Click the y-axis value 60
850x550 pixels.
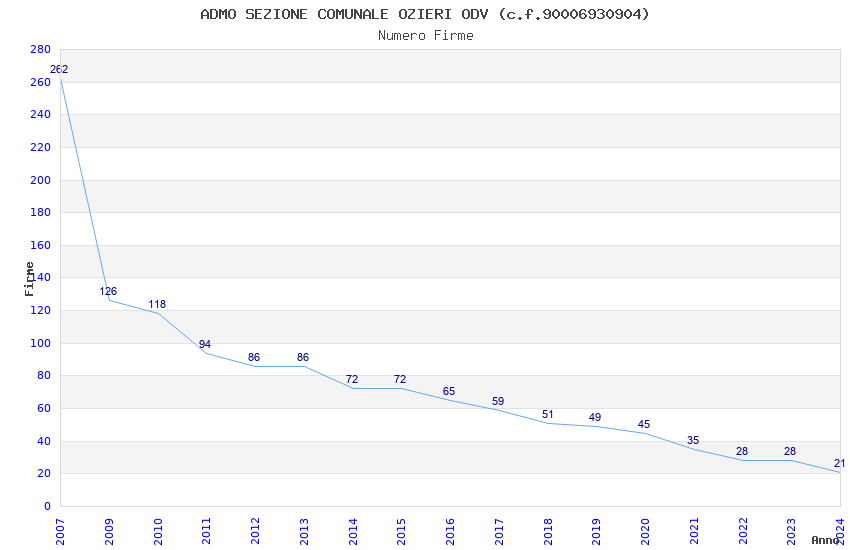click(44, 409)
